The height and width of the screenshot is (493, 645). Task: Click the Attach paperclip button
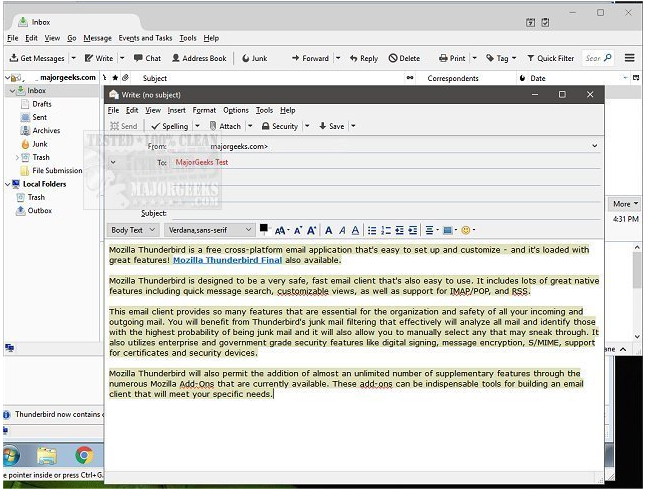pos(225,126)
